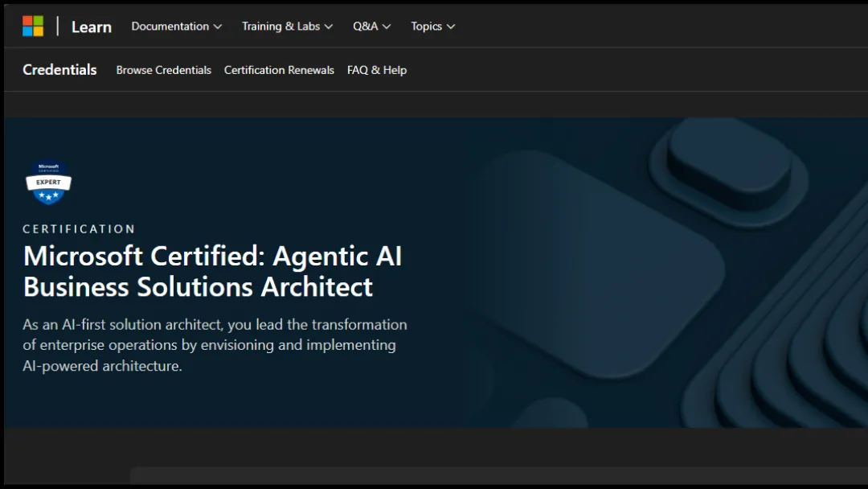The height and width of the screenshot is (489, 868).
Task: Open FAQ & Help tab
Action: point(377,70)
